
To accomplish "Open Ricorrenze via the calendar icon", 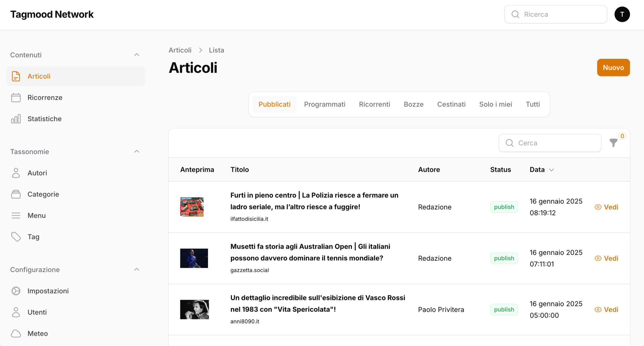I will pyautogui.click(x=16, y=97).
